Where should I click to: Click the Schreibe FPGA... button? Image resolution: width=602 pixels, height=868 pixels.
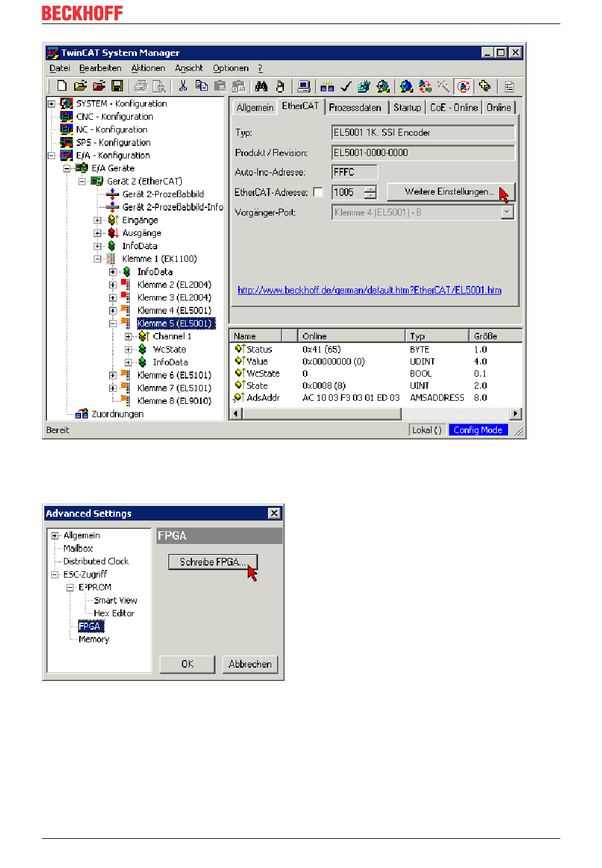coord(213,562)
